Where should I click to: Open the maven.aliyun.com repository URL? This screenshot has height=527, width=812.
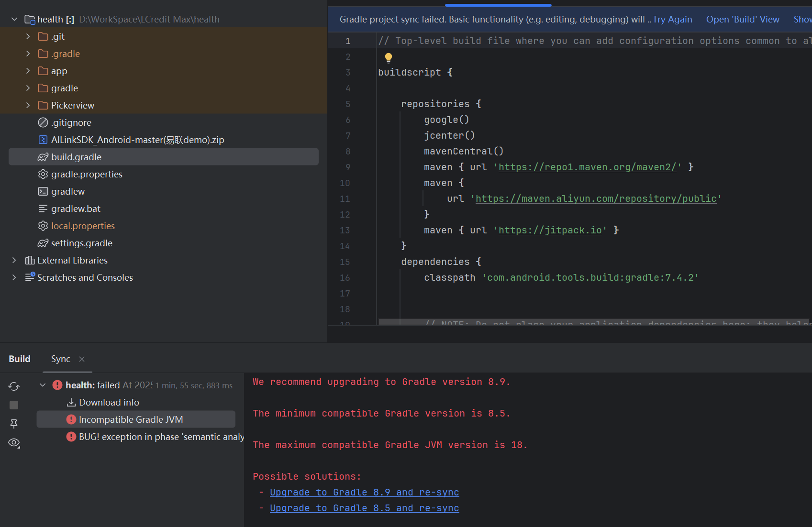[596, 198]
